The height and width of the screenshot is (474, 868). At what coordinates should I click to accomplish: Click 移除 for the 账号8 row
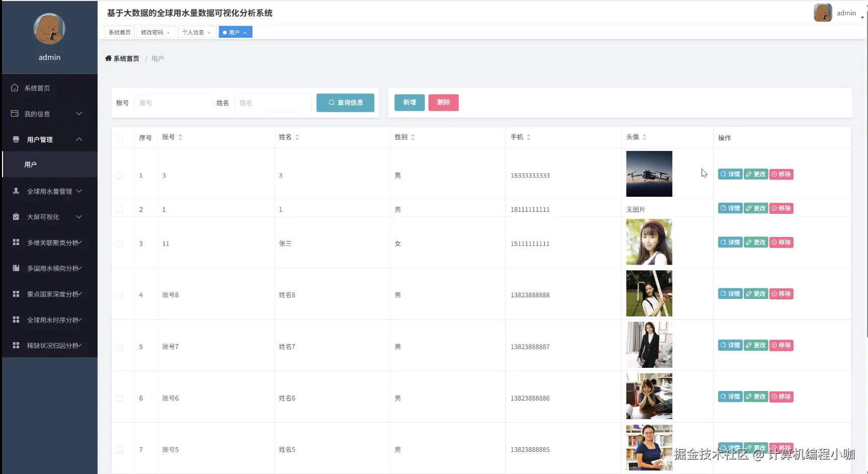coord(782,294)
